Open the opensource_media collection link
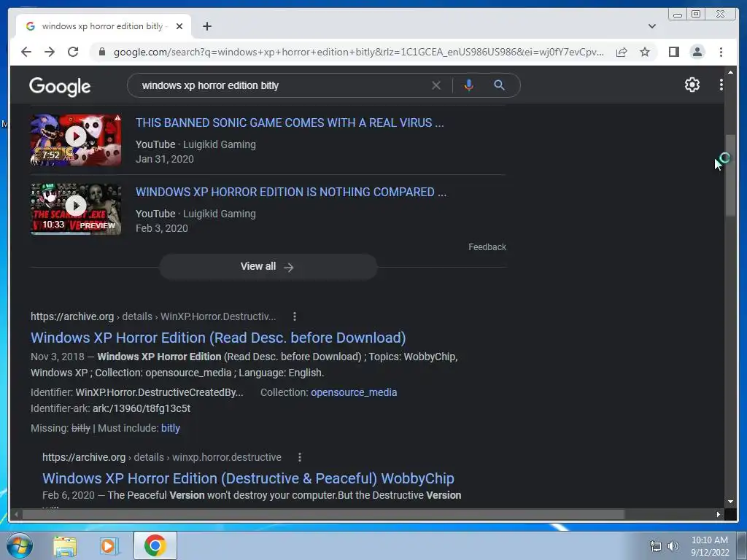This screenshot has width=747, height=560. click(354, 392)
